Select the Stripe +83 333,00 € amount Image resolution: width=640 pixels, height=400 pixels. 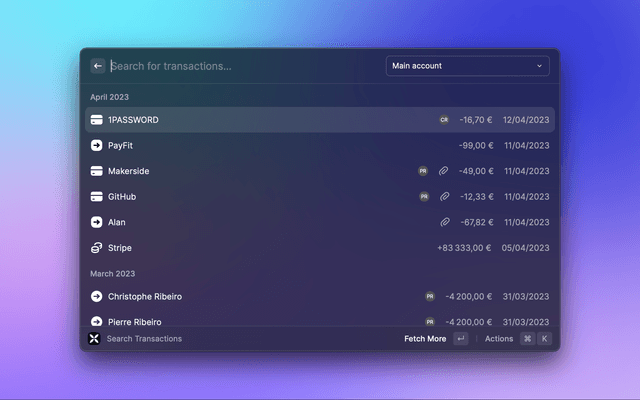464,248
